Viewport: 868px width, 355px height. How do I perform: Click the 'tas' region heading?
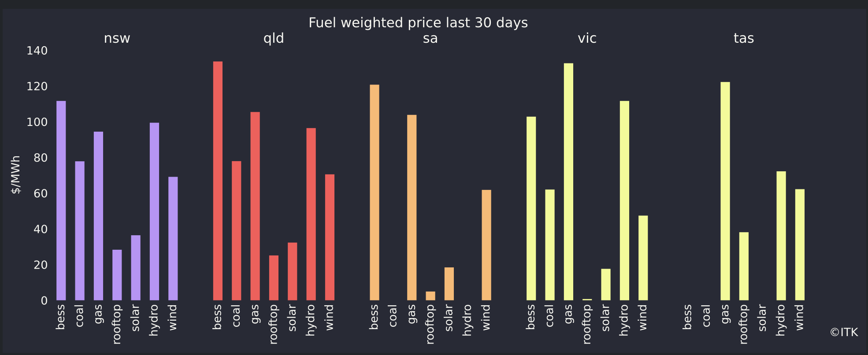[744, 39]
